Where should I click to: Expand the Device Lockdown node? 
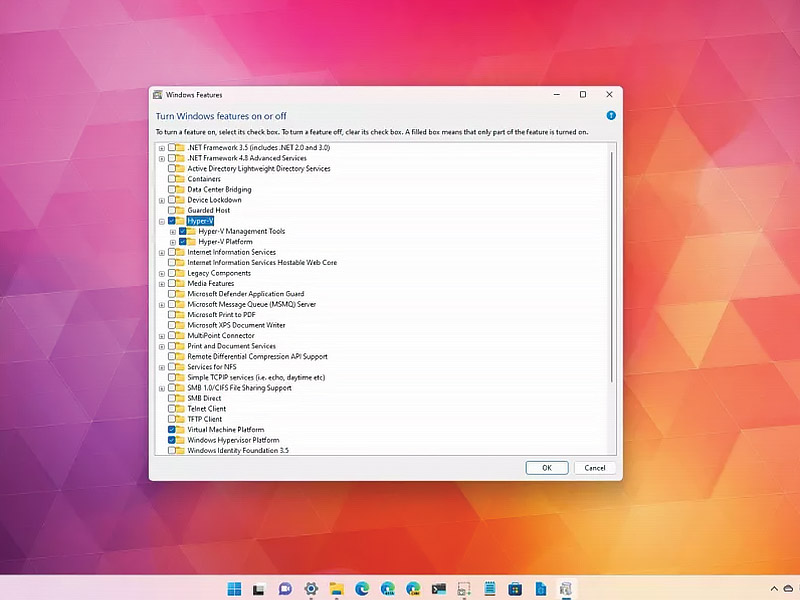tap(162, 201)
